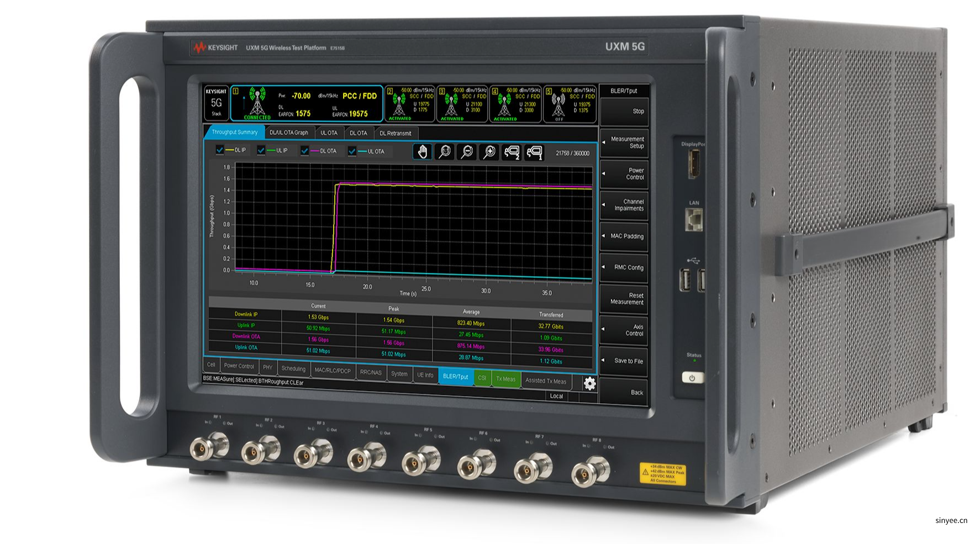Open the DL Retransmit tab

(x=396, y=133)
